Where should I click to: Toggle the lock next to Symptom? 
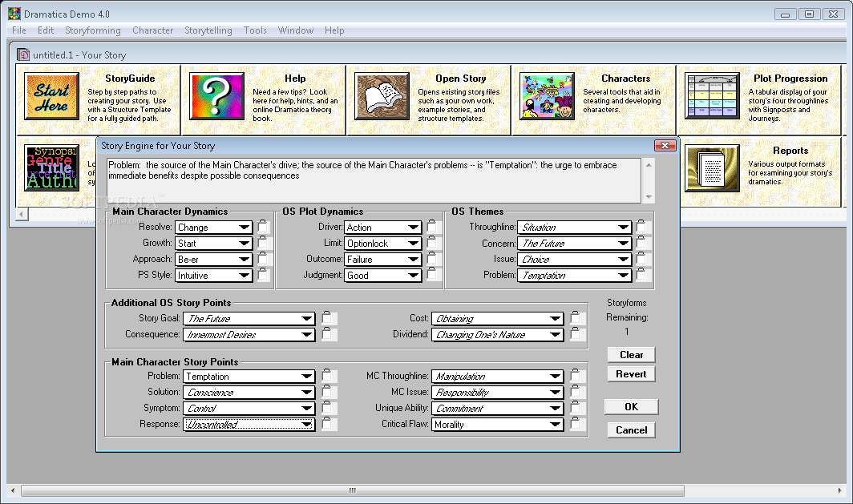pyautogui.click(x=326, y=407)
